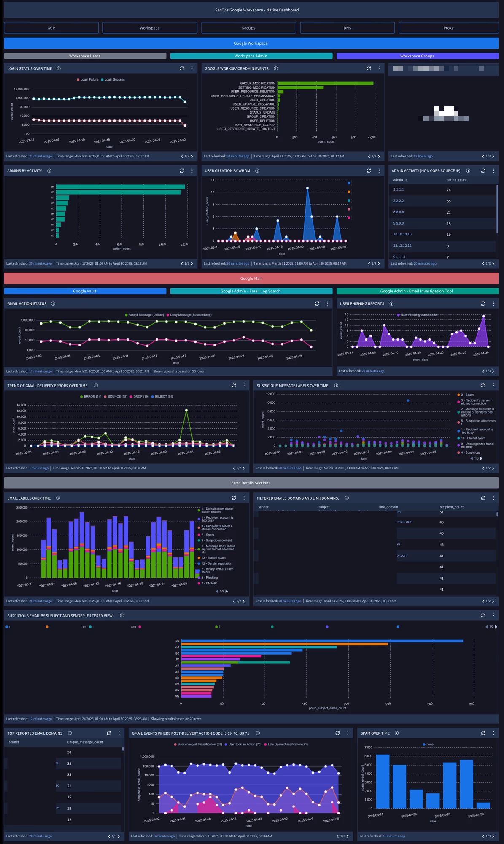
Task: Refresh the Top Reported Email Domains panel
Action: point(109,733)
